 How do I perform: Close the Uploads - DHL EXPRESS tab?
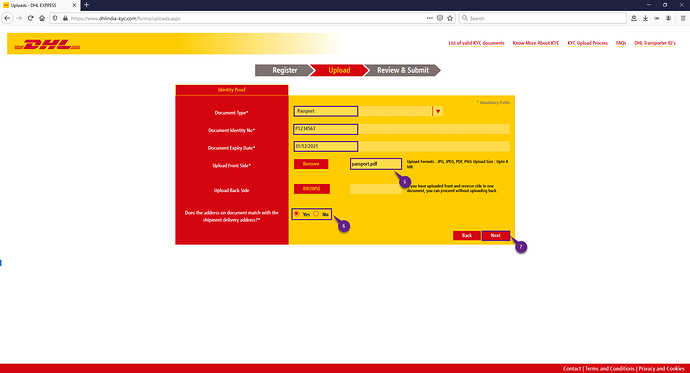coord(74,5)
